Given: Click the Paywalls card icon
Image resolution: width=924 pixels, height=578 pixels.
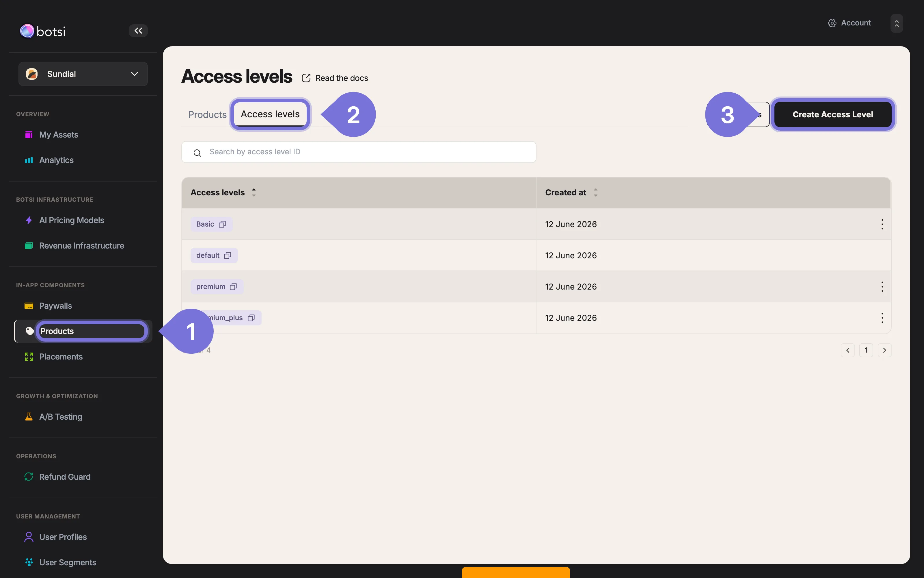Looking at the screenshot, I should (29, 306).
